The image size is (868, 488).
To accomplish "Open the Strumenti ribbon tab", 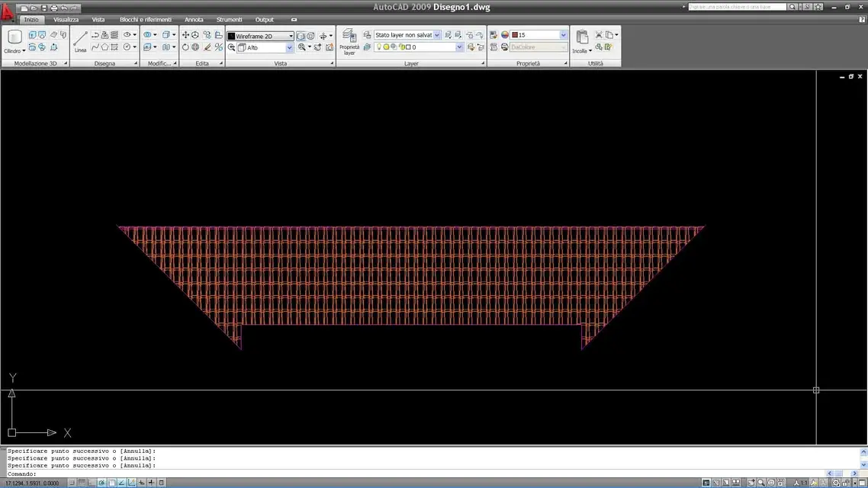I will point(229,19).
